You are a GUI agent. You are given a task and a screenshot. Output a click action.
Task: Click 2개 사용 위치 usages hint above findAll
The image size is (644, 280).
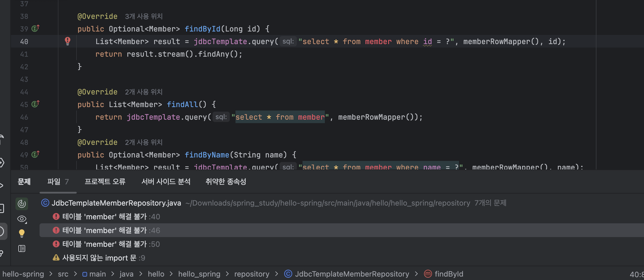pos(144,92)
